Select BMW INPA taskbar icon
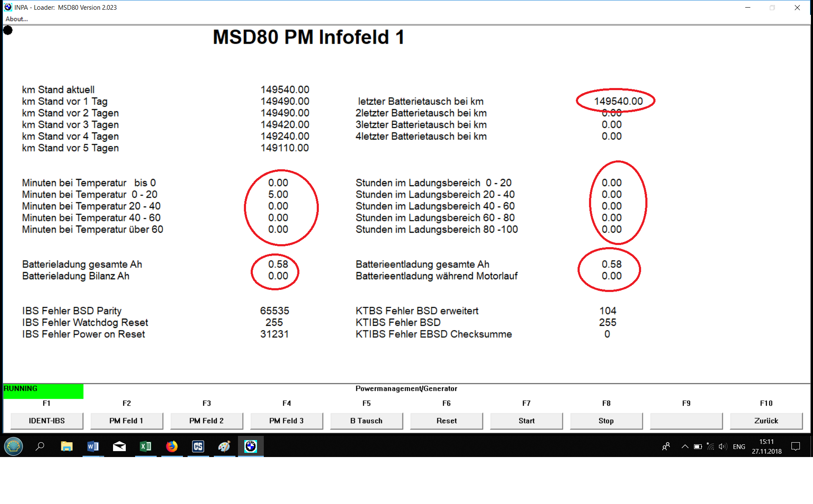 tap(251, 446)
